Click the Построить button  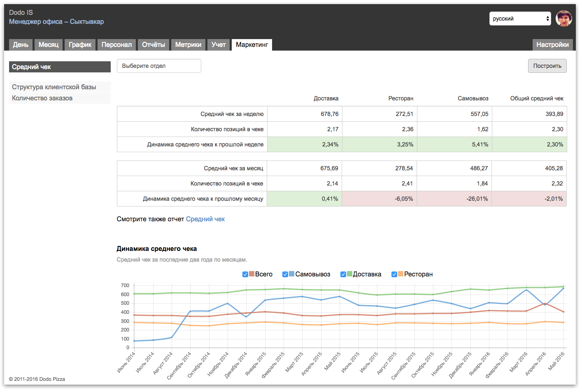pyautogui.click(x=547, y=66)
